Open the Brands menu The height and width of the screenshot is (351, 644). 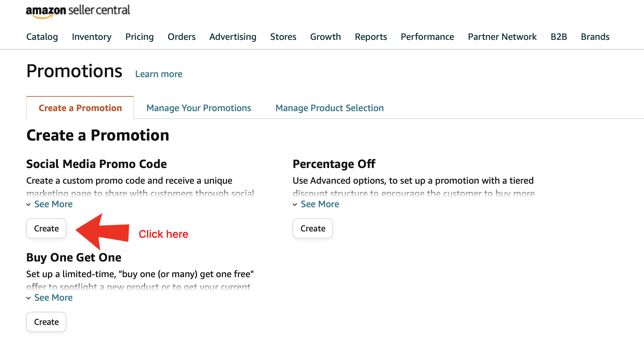pyautogui.click(x=595, y=37)
